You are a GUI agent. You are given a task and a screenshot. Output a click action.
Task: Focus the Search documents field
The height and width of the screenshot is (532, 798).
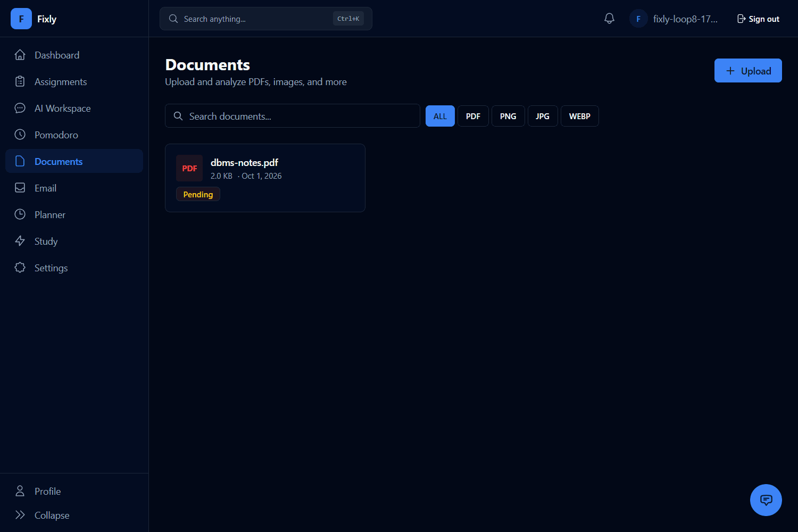click(x=293, y=116)
